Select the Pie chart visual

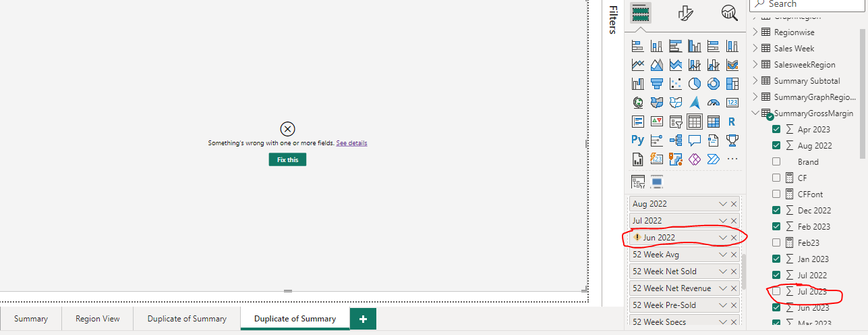click(694, 84)
